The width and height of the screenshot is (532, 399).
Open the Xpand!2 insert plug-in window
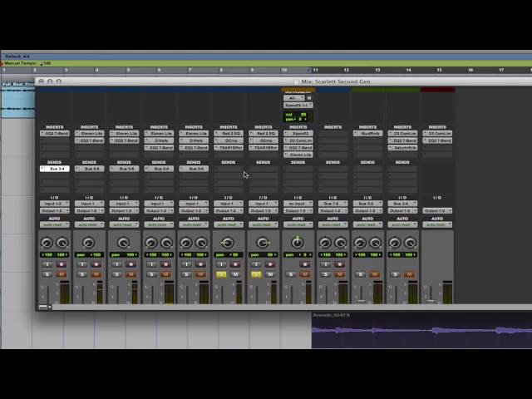[301, 133]
